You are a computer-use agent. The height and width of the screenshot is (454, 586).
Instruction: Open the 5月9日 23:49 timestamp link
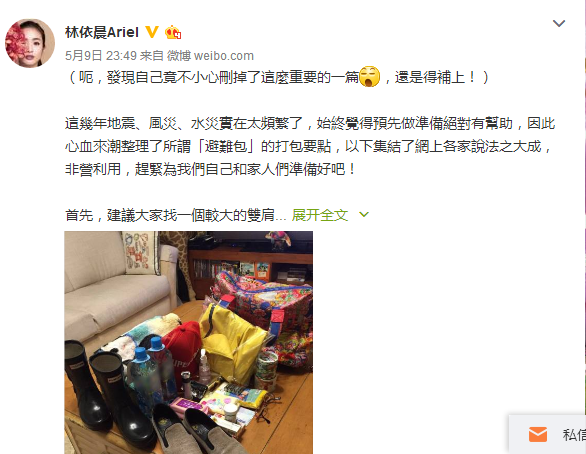pos(101,56)
